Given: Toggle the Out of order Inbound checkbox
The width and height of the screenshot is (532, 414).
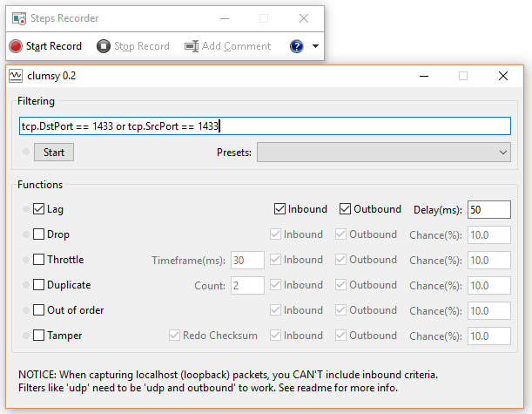Looking at the screenshot, I should point(275,309).
